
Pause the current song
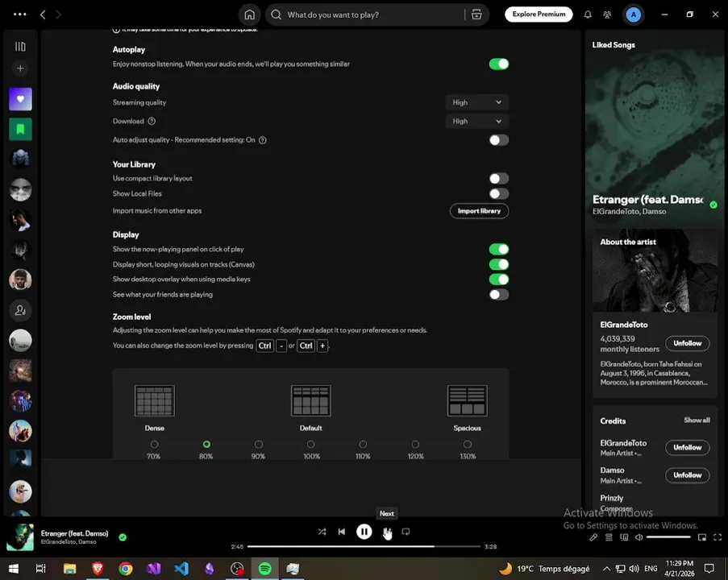tap(364, 532)
